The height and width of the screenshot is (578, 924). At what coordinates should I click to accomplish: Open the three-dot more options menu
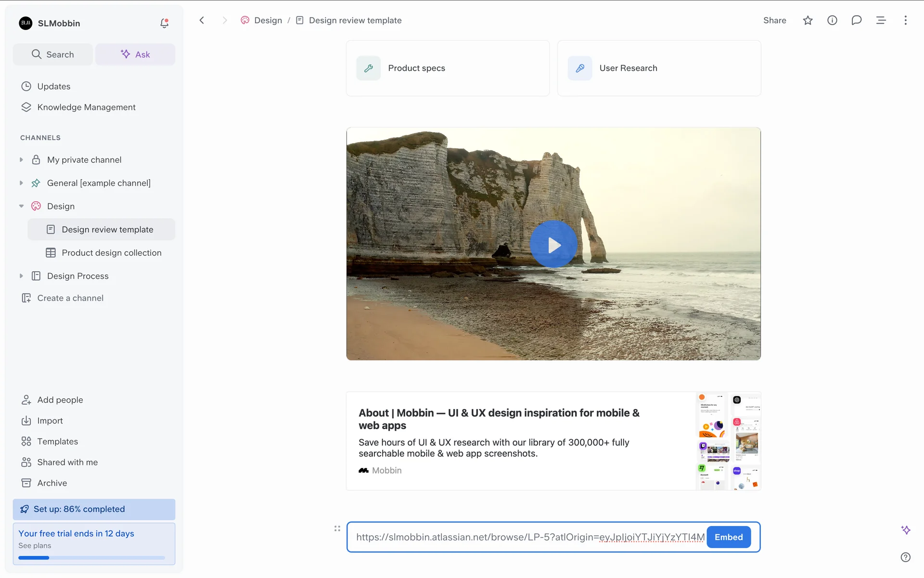(x=905, y=20)
